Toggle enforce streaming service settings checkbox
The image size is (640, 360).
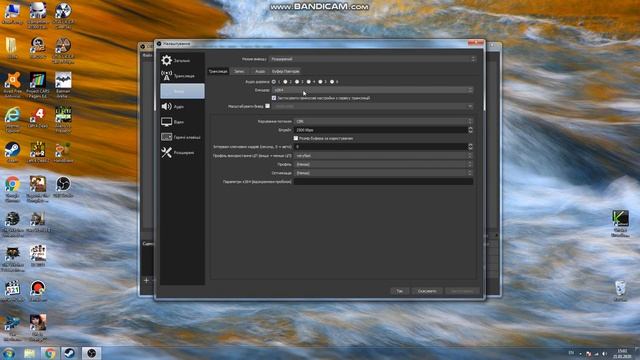click(274, 98)
